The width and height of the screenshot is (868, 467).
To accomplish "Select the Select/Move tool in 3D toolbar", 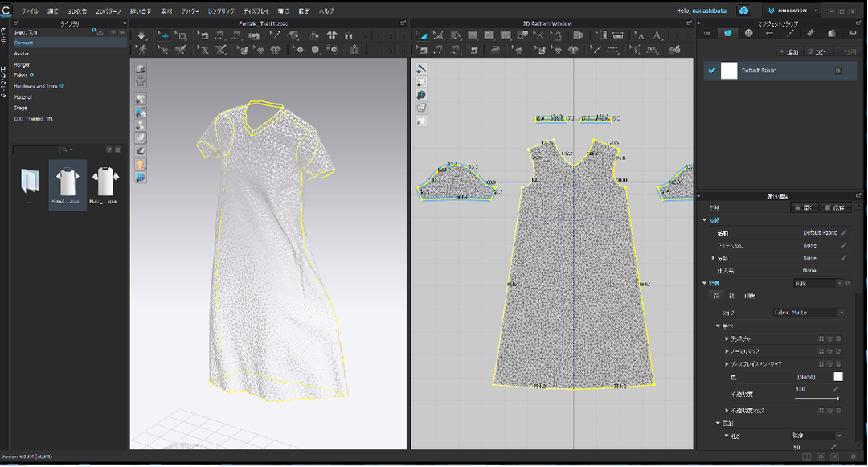I will (x=165, y=36).
